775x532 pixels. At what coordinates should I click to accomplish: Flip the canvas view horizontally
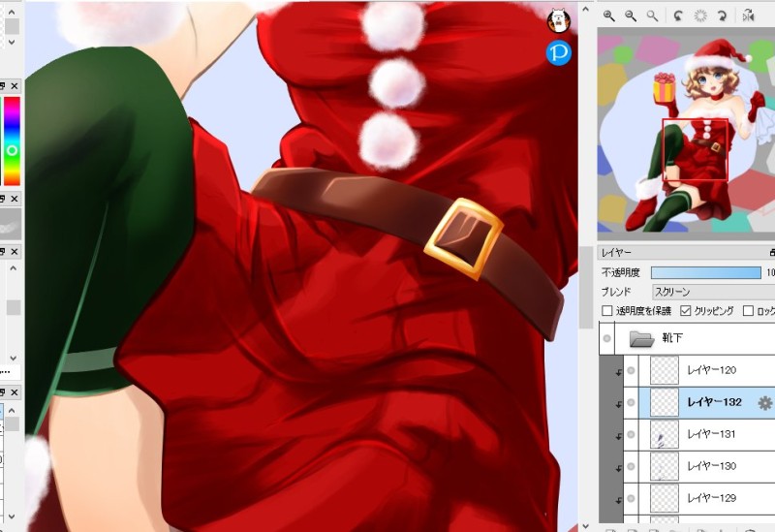[x=748, y=16]
